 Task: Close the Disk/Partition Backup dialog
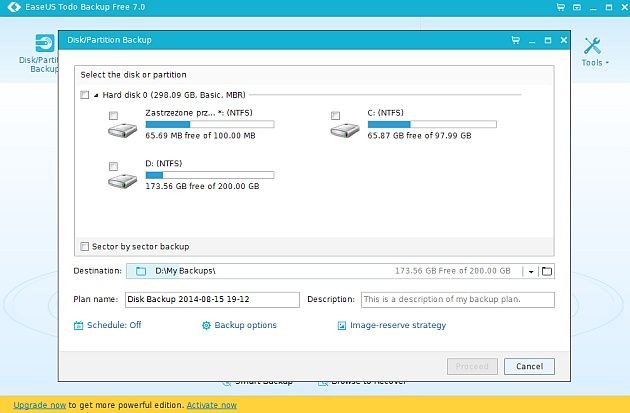[x=564, y=40]
